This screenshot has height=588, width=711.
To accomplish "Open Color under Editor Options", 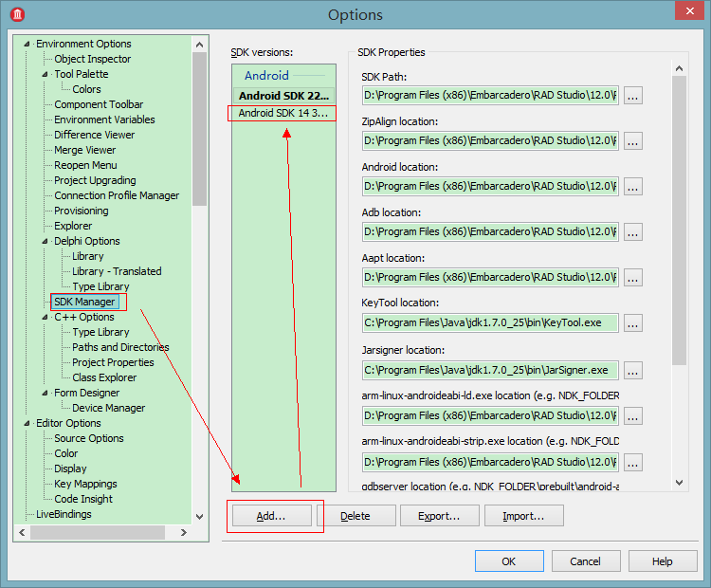I will [x=66, y=453].
